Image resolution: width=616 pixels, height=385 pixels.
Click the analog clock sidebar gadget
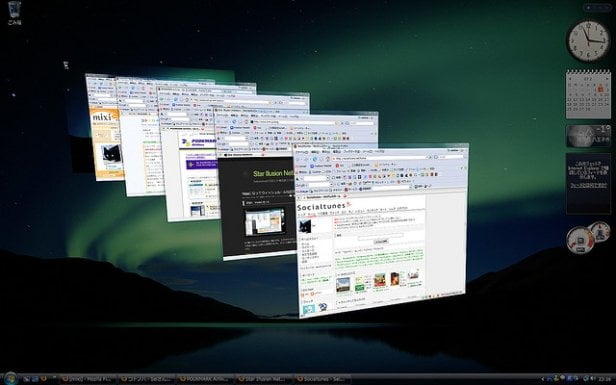[588, 40]
